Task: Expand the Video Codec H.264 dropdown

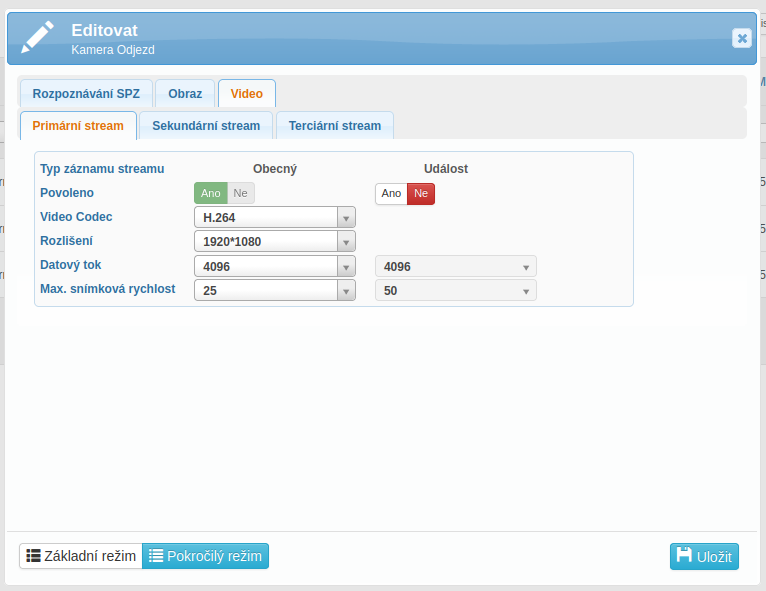Action: (346, 218)
